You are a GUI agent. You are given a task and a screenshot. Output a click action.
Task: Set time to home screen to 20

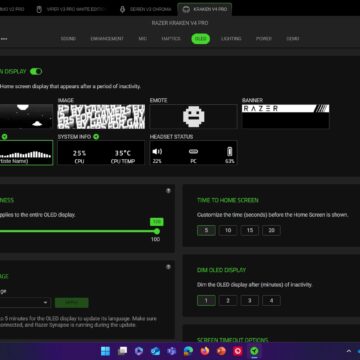click(x=271, y=230)
